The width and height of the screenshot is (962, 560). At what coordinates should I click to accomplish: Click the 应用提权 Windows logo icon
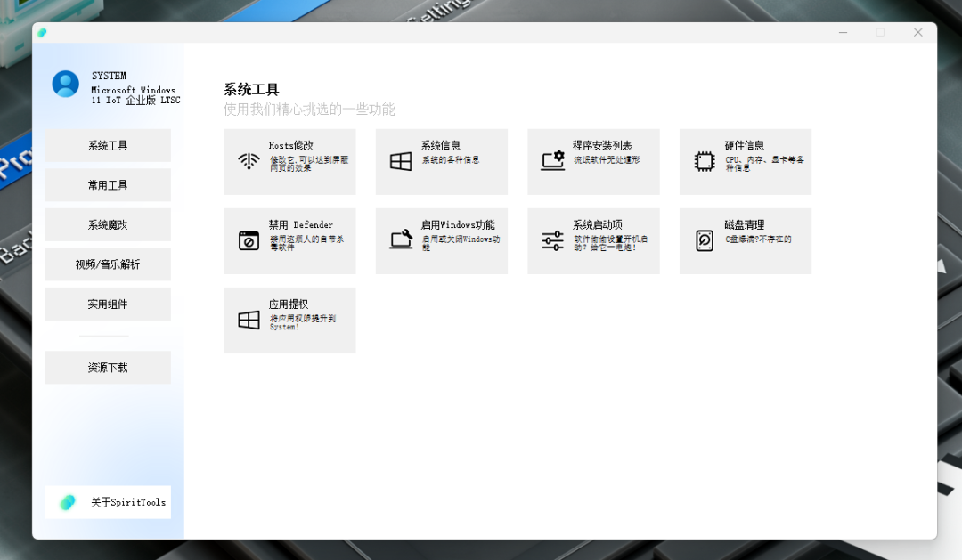(x=249, y=320)
